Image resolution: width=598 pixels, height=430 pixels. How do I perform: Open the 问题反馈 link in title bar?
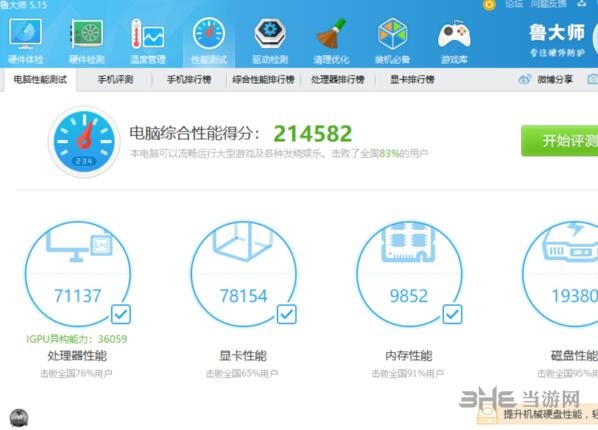pos(548,4)
